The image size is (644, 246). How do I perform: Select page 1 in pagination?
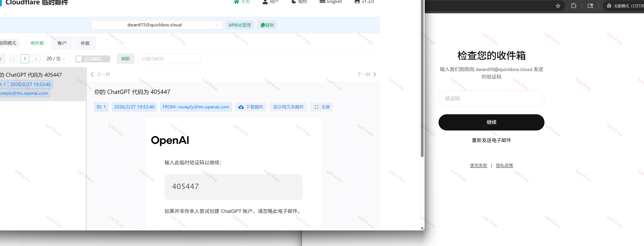click(25, 59)
